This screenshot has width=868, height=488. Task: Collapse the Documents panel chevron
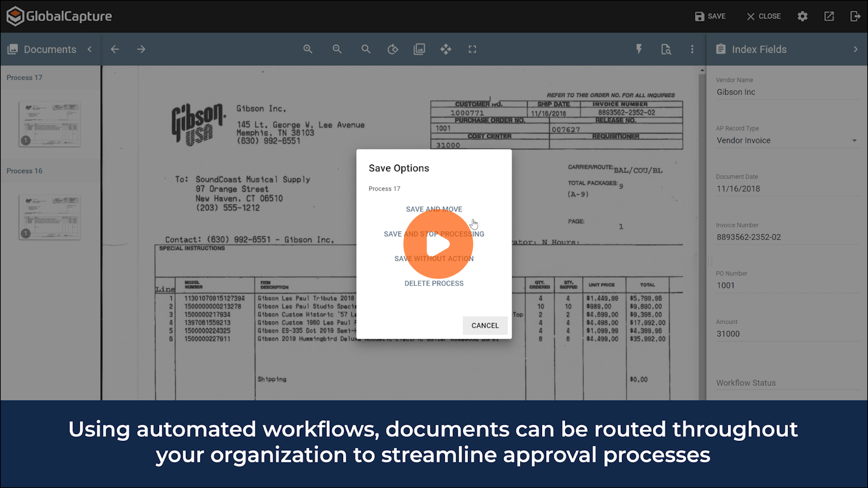pos(90,49)
